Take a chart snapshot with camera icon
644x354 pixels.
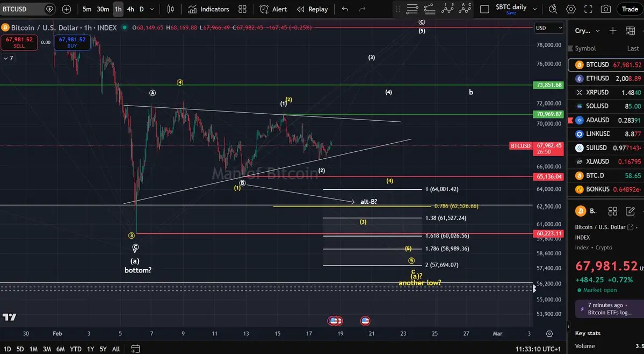click(605, 9)
